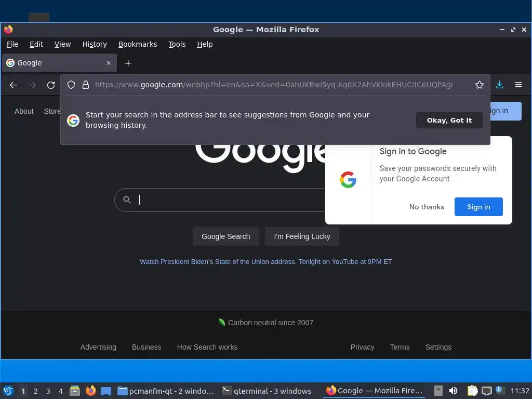
Task: Open a new tab with plus
Action: pyautogui.click(x=128, y=63)
